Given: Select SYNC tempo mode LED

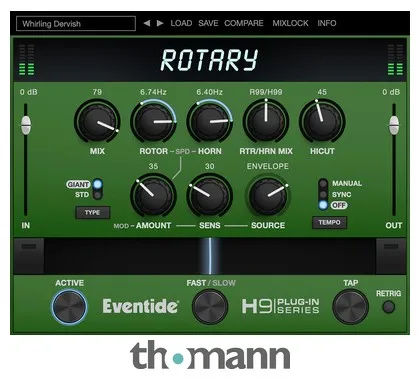Looking at the screenshot, I should tap(323, 194).
